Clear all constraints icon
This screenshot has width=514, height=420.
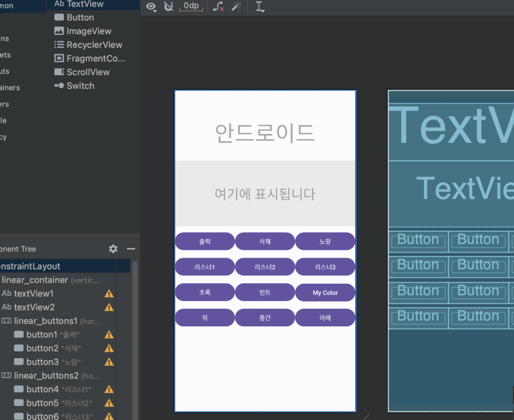[218, 6]
